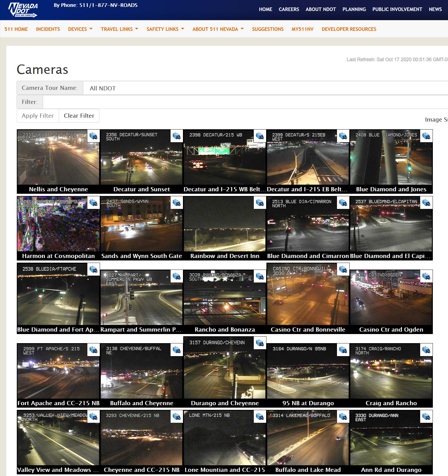Go to the Incidents page

[x=48, y=29]
